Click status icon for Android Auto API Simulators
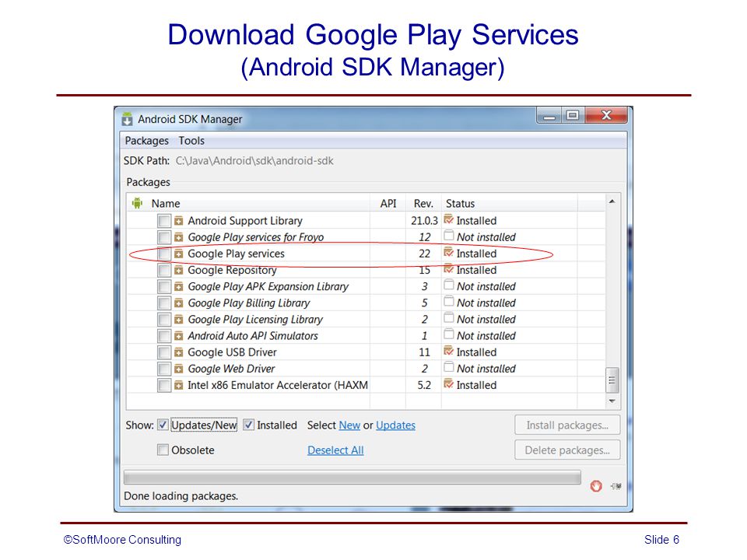 tap(448, 334)
